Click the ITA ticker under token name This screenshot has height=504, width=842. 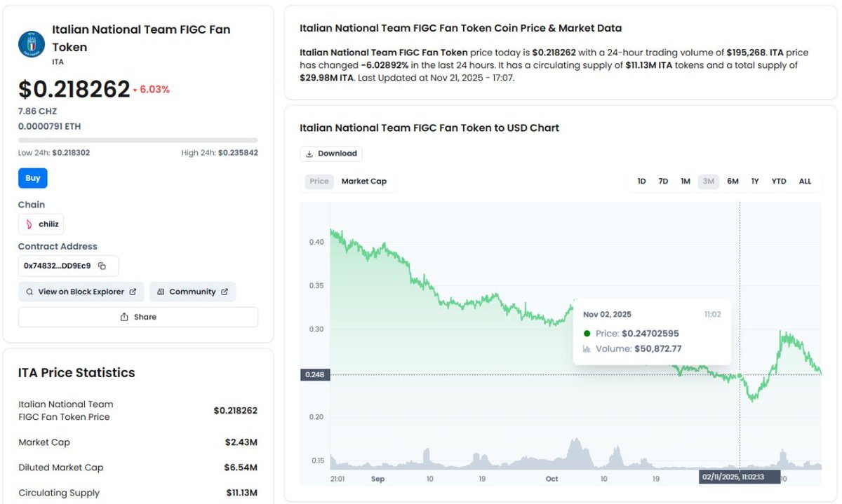[x=58, y=62]
